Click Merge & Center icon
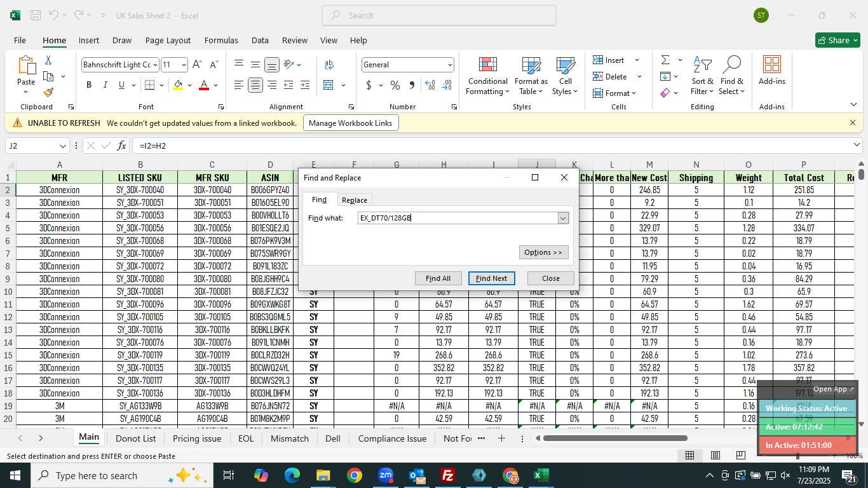Image resolution: width=868 pixels, height=488 pixels. coord(329,85)
